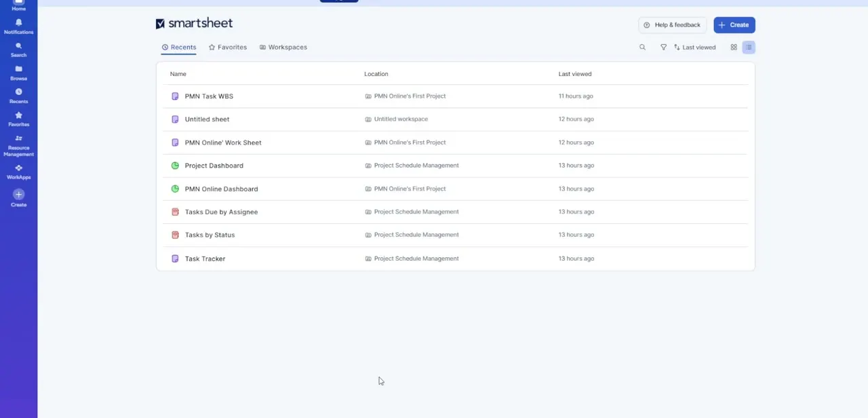Click the Location column header
The height and width of the screenshot is (418, 868).
(376, 74)
